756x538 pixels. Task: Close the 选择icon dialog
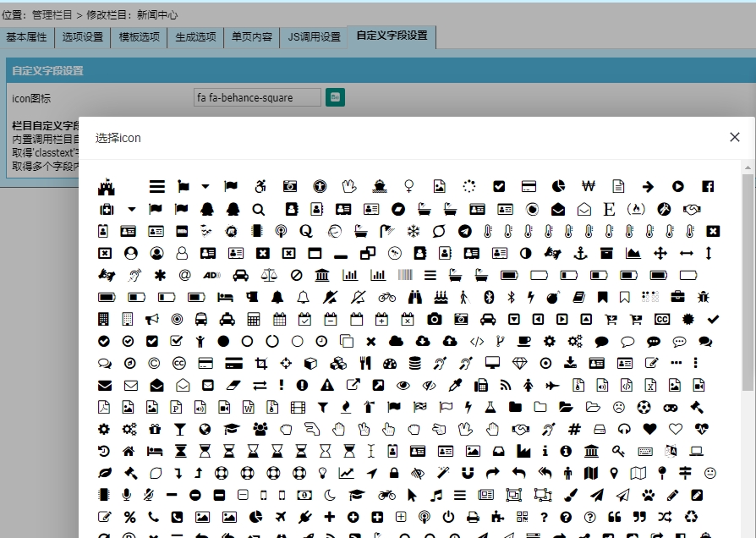(734, 137)
